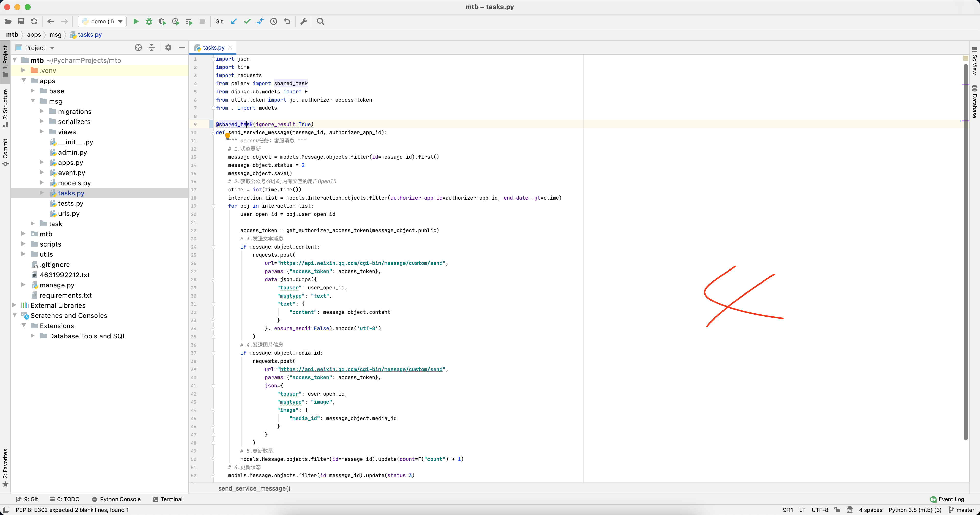Viewport: 980px width, 515px height.
Task: Click the master git branch widget
Action: (961, 510)
